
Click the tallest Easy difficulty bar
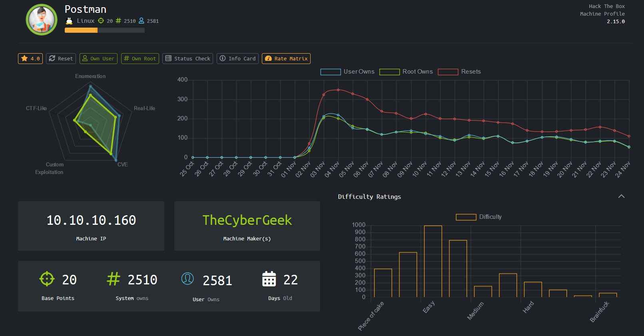(x=433, y=261)
